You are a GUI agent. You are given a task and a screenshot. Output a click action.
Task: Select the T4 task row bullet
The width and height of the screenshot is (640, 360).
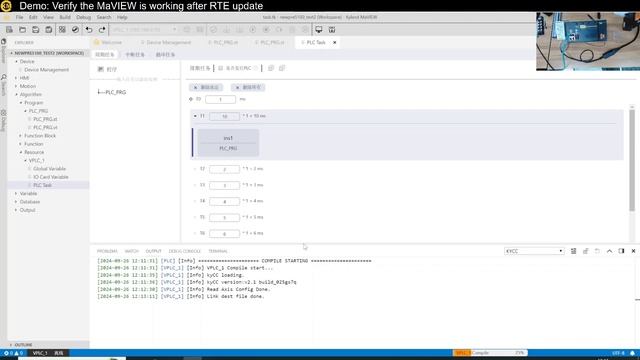click(x=195, y=201)
